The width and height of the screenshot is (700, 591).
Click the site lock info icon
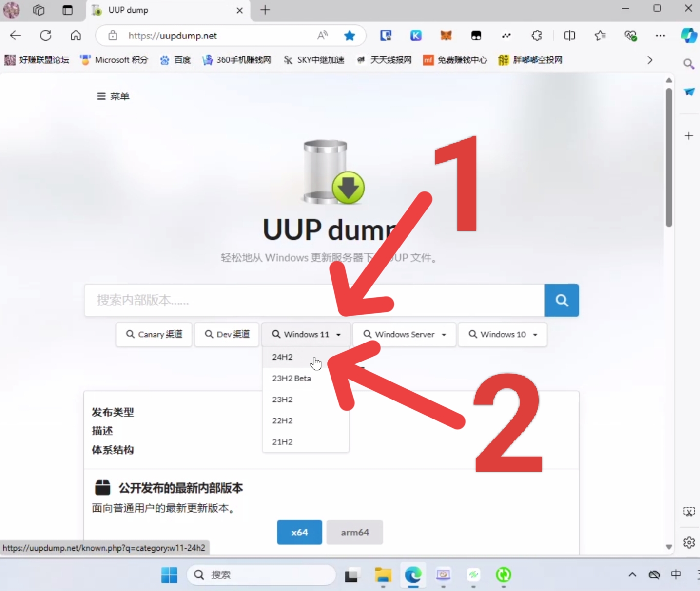tap(113, 36)
